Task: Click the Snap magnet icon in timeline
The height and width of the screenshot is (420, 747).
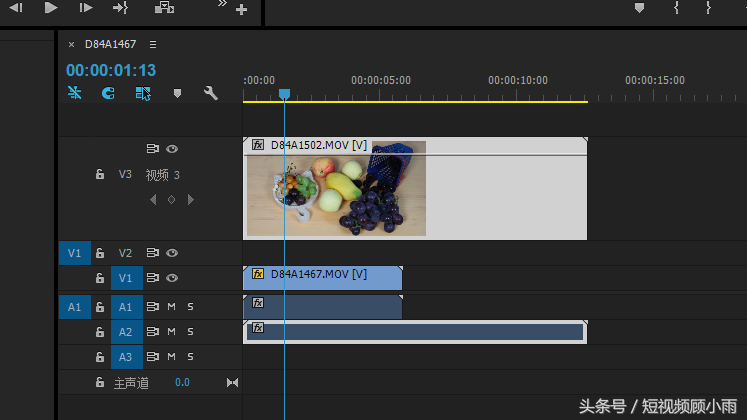Action: [x=108, y=93]
